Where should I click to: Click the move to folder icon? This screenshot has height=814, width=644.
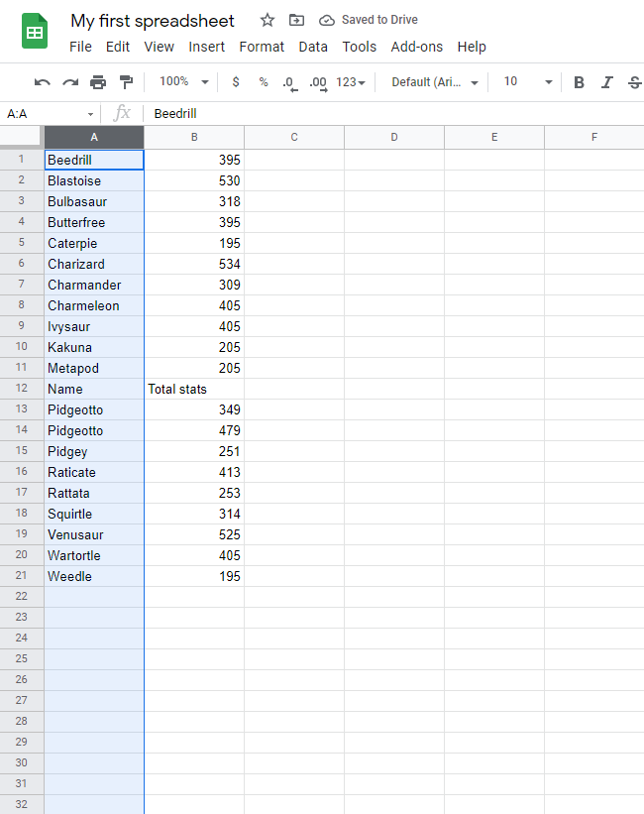(296, 20)
